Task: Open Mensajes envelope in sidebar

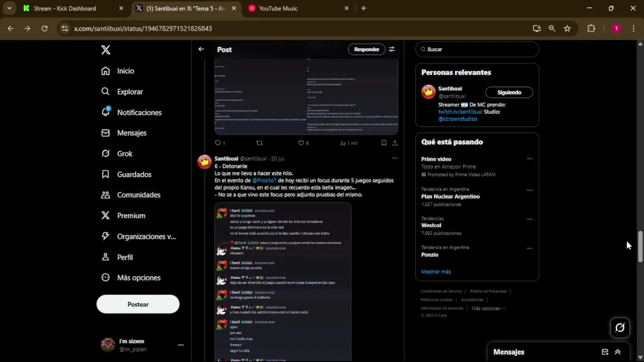Action: [x=124, y=133]
